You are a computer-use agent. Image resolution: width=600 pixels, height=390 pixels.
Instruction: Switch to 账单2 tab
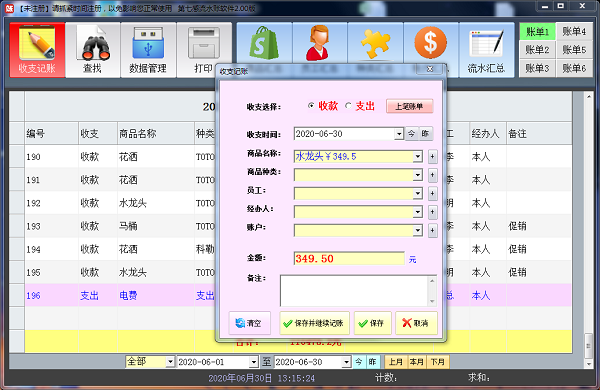[537, 49]
